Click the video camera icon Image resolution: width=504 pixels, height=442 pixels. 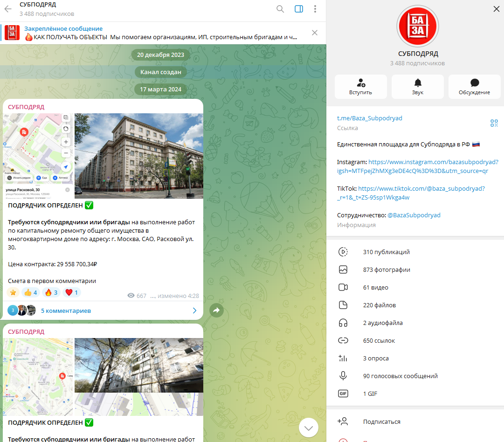coord(343,287)
